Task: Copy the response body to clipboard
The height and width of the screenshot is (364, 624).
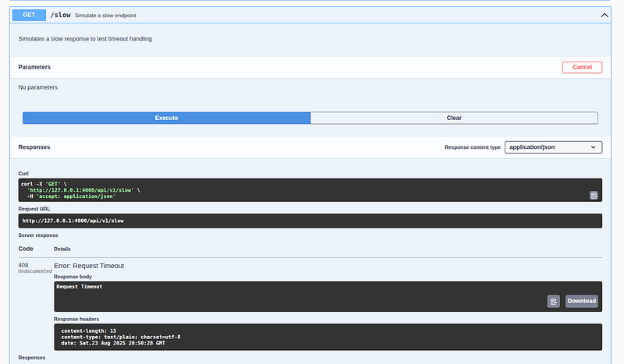Action: pyautogui.click(x=553, y=301)
